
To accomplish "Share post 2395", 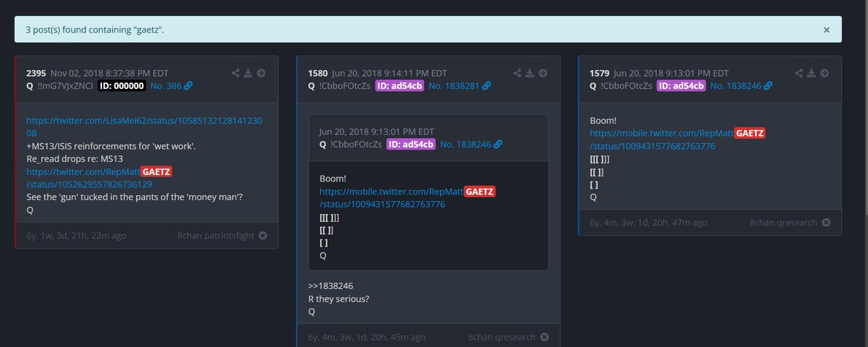I will pyautogui.click(x=236, y=73).
